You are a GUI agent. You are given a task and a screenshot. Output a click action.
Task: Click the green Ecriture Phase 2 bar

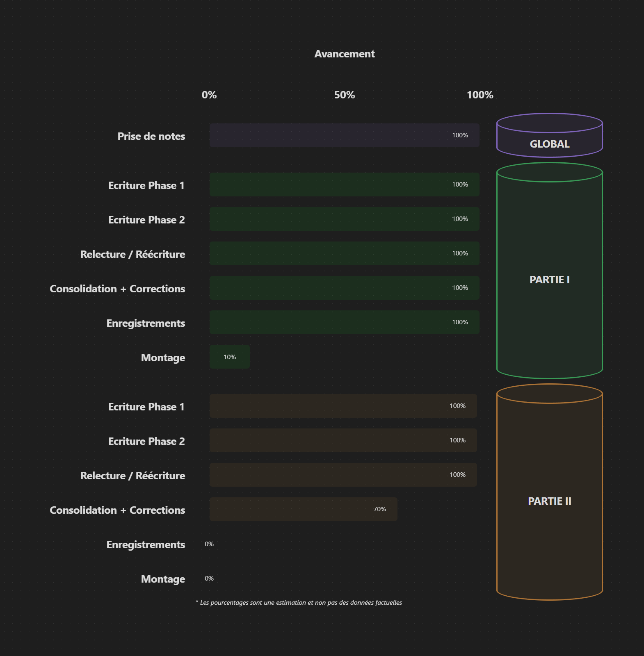tap(344, 219)
